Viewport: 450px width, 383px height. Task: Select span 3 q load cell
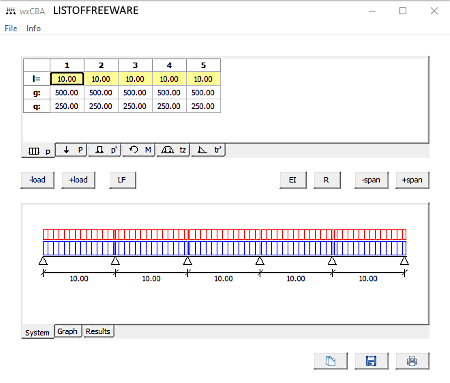pos(135,106)
